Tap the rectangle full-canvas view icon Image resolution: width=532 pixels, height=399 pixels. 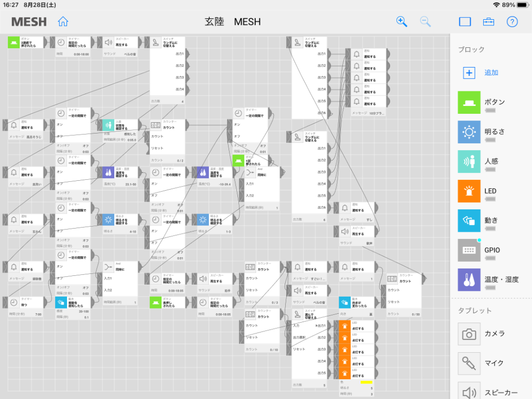pos(465,22)
